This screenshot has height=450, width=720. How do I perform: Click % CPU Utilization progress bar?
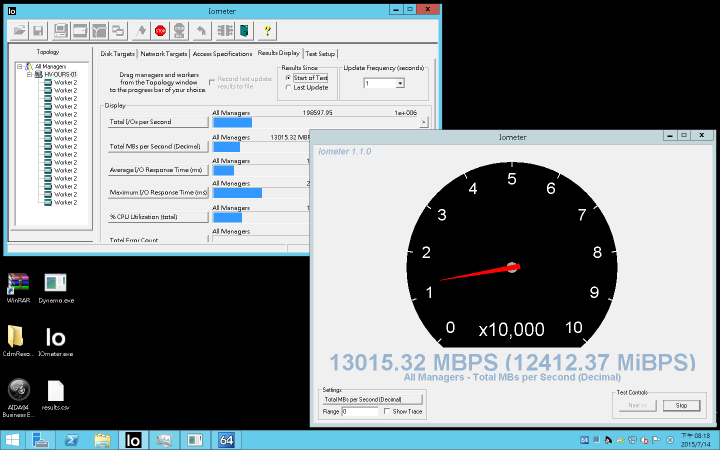coord(261,217)
